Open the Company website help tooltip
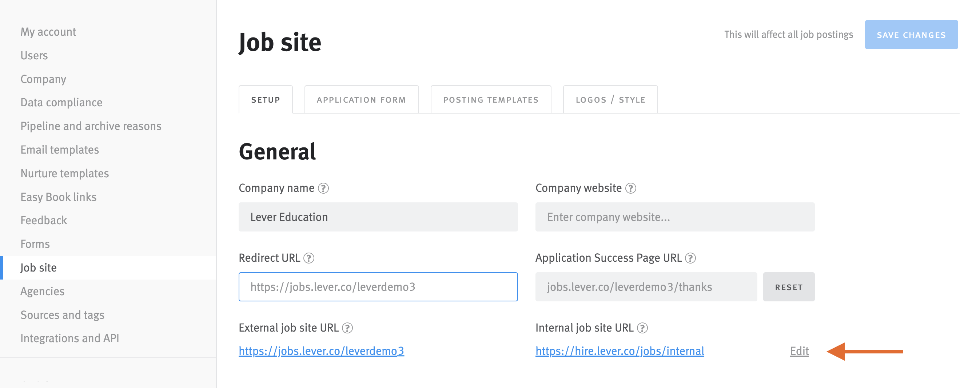The width and height of the screenshot is (980, 388). pos(631,188)
